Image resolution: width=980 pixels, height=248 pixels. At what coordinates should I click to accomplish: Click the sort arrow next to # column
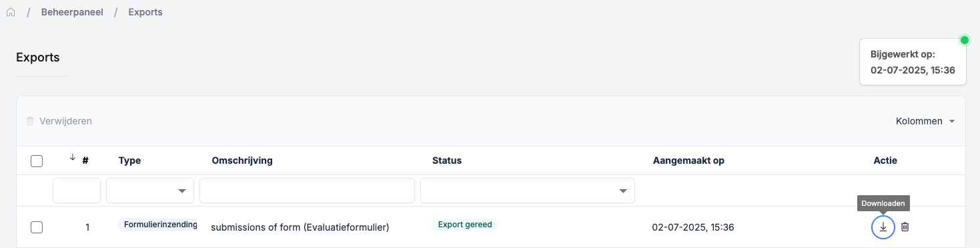[x=73, y=158]
